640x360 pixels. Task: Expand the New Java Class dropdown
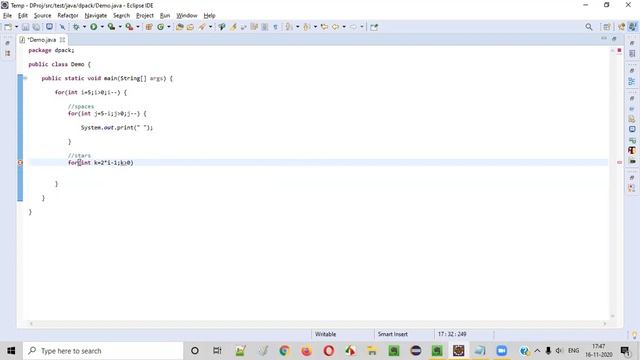169,27
